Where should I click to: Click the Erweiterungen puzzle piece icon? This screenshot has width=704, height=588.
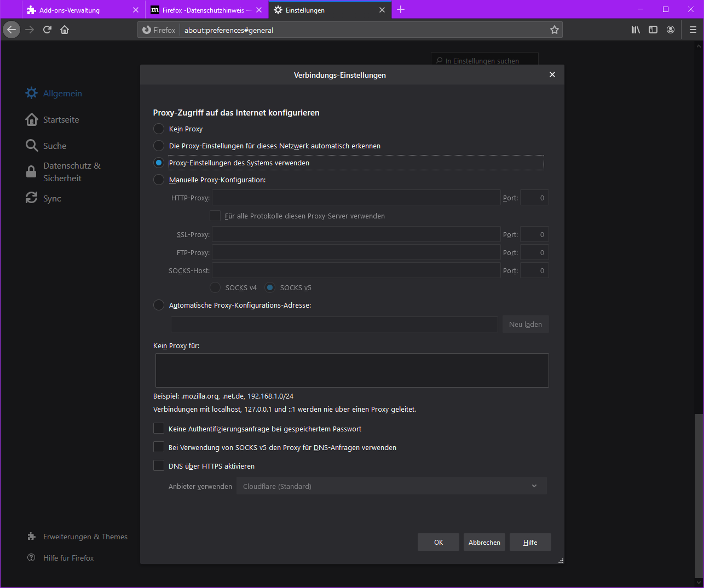point(32,537)
